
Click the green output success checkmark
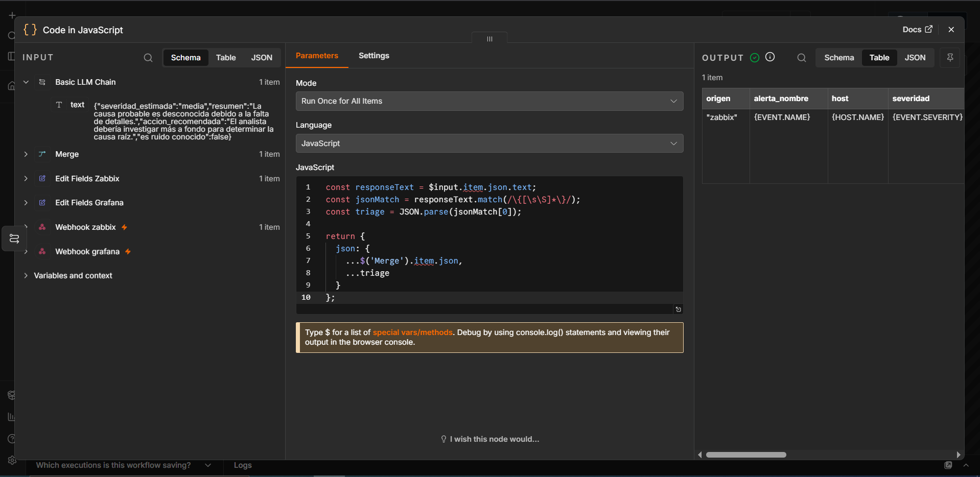[755, 58]
